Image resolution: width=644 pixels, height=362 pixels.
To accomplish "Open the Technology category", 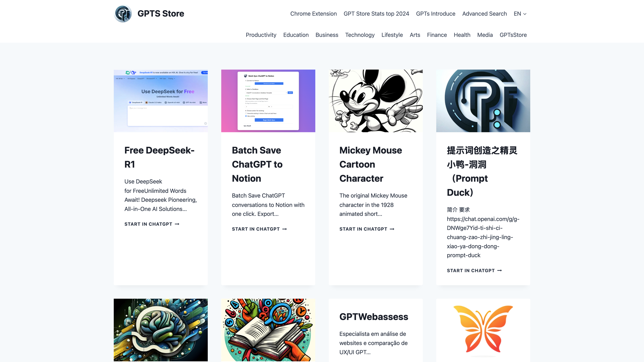I will (360, 35).
